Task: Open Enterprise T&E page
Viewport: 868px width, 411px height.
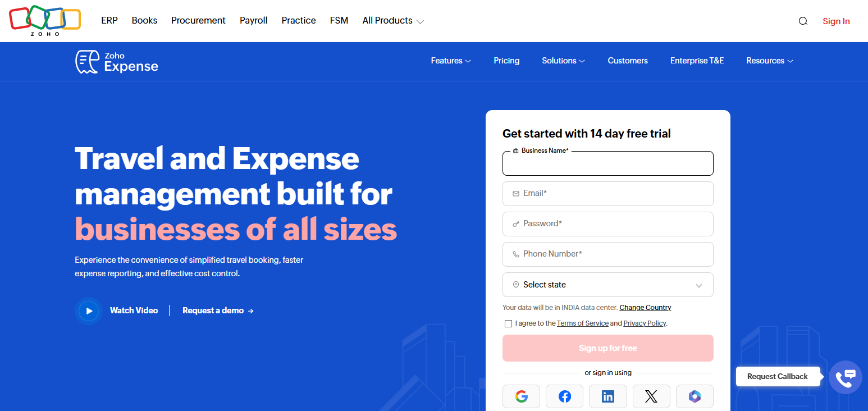Action: (697, 61)
